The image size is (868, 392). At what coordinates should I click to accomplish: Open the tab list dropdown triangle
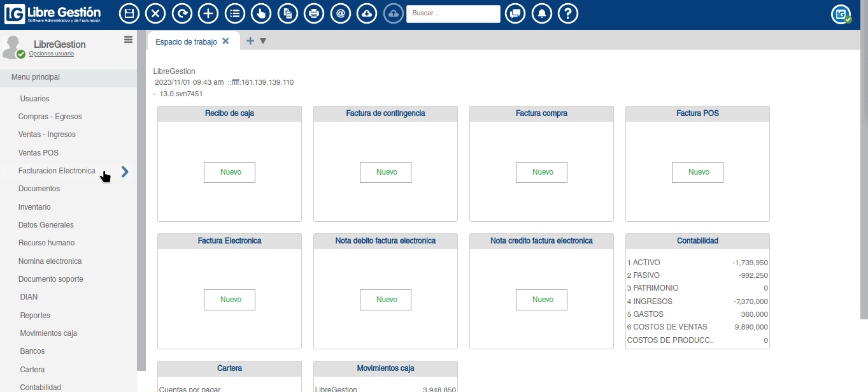pos(263,41)
